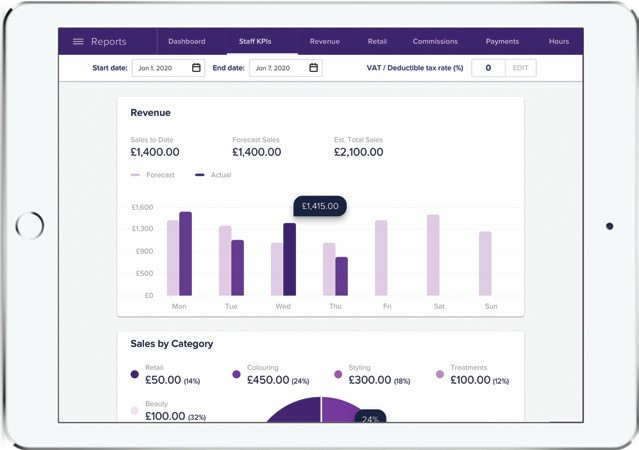Open the Hours tab
Screen dimensions: 639x450
point(559,42)
